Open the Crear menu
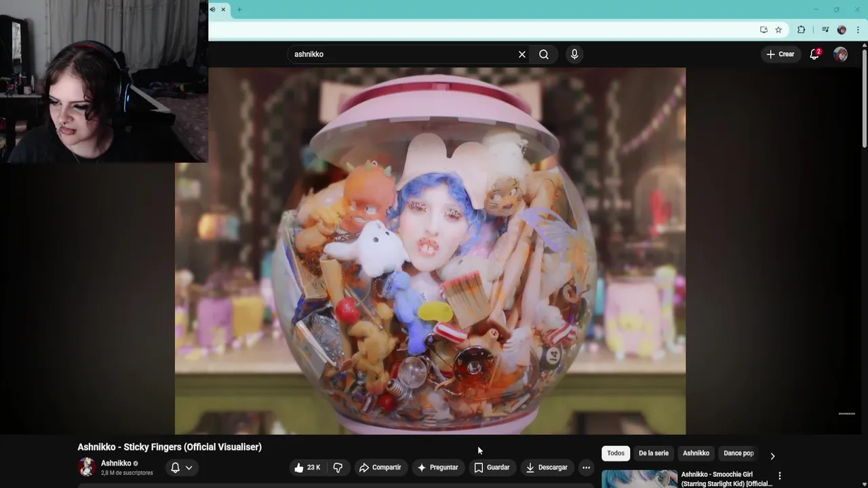This screenshot has width=868, height=488. click(780, 54)
